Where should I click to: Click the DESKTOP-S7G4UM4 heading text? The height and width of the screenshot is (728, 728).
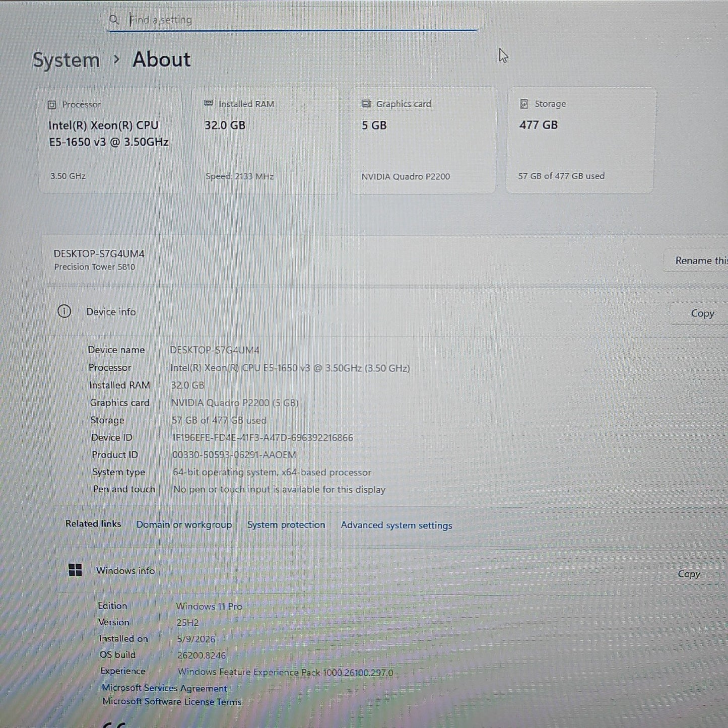[x=99, y=254]
